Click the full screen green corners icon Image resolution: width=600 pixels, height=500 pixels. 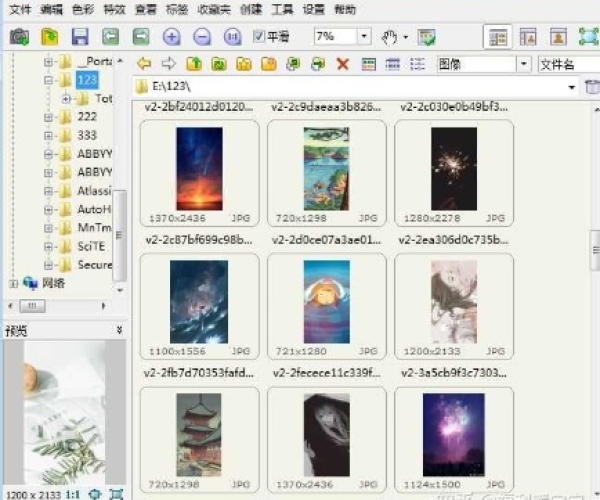pyautogui.click(x=589, y=37)
